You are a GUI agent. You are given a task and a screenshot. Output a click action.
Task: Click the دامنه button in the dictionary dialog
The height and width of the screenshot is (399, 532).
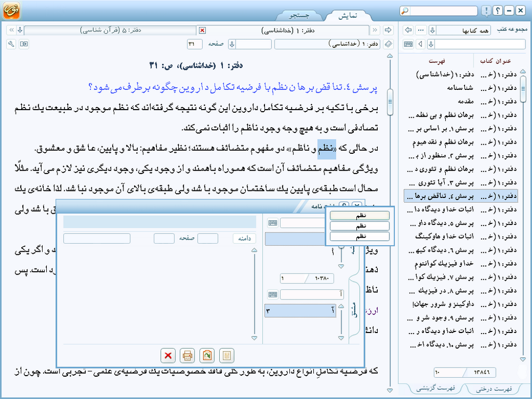(x=244, y=238)
